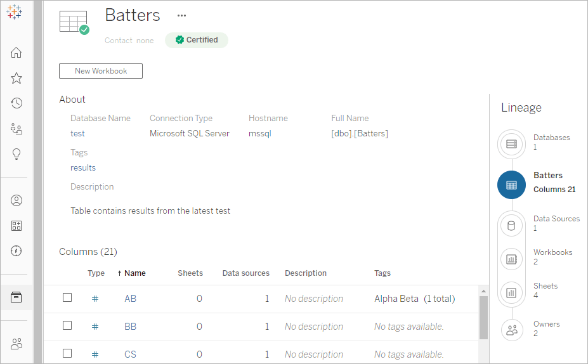The image size is (588, 364).
Task: Click the number type icon for AB
Action: tap(95, 299)
